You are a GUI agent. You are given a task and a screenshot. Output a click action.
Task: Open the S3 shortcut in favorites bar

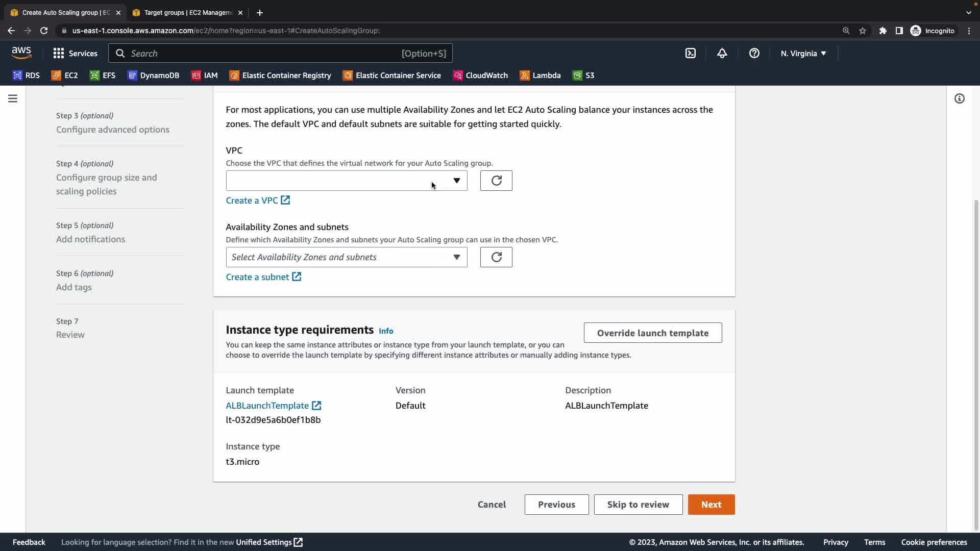click(583, 76)
